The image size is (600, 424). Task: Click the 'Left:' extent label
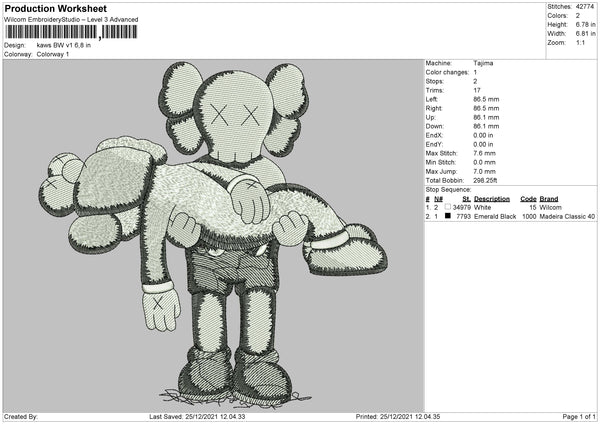(x=431, y=99)
